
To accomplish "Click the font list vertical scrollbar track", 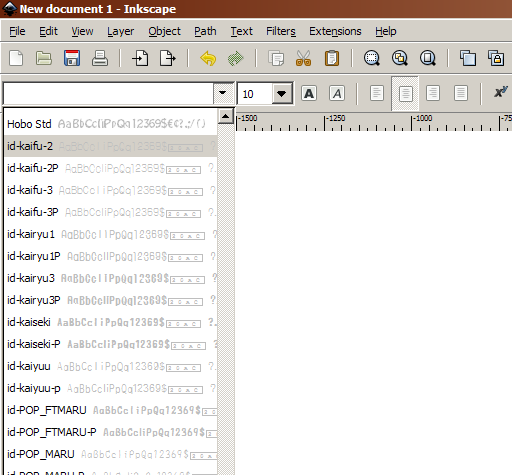I will click(x=226, y=299).
